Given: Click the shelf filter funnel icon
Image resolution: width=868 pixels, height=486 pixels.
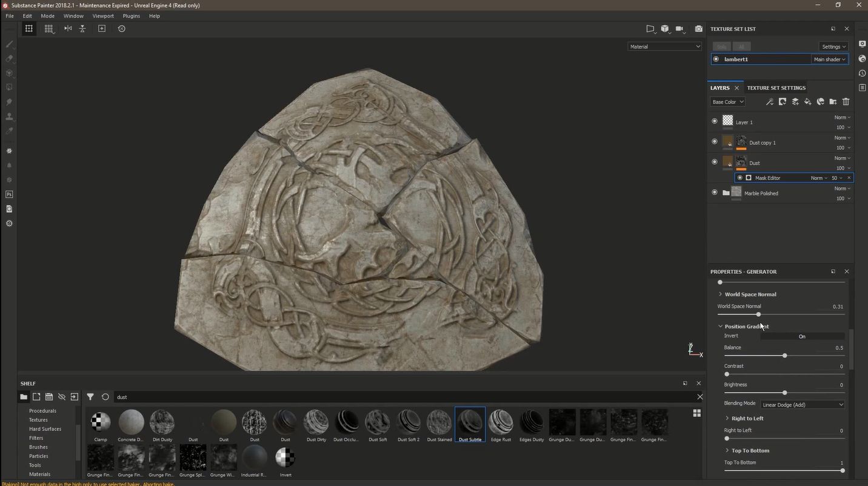Looking at the screenshot, I should click(x=90, y=397).
